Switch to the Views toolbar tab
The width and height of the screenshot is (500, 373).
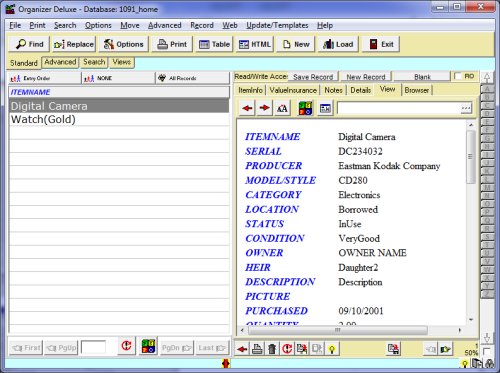122,62
